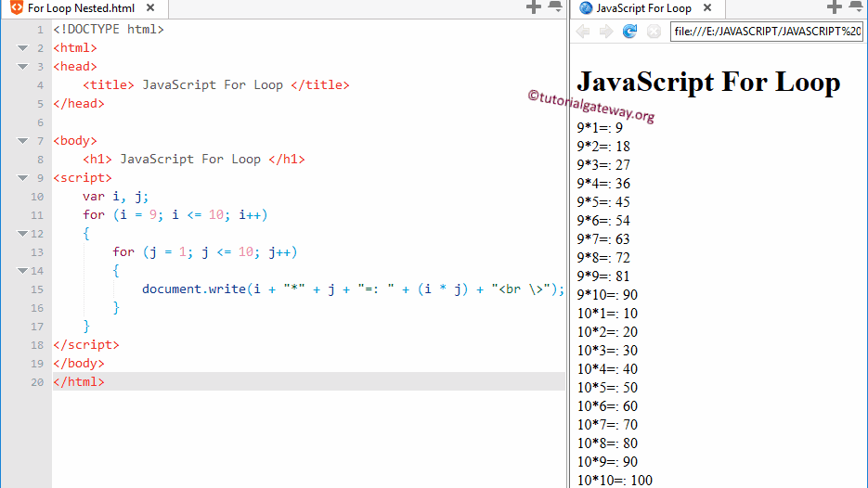Click output line '10*10=: 100'

[x=615, y=481]
